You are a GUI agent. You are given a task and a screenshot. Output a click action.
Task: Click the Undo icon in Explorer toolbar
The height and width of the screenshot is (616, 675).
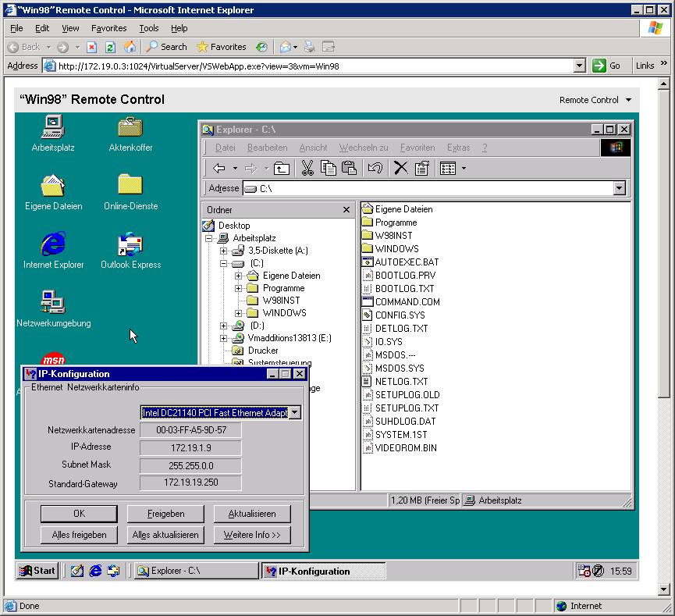(375, 169)
